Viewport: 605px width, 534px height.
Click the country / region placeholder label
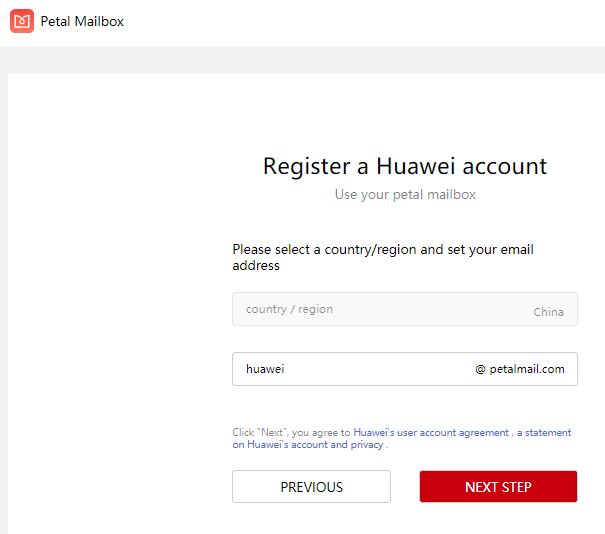(x=289, y=309)
